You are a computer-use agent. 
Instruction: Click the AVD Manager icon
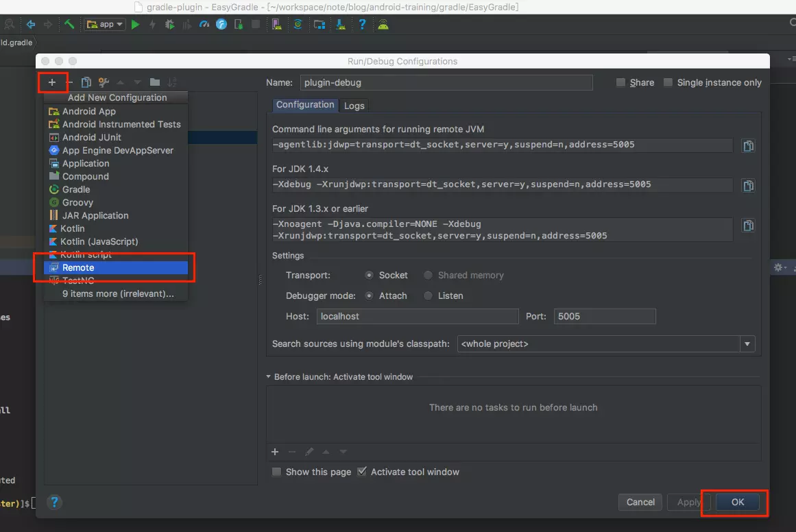click(277, 25)
